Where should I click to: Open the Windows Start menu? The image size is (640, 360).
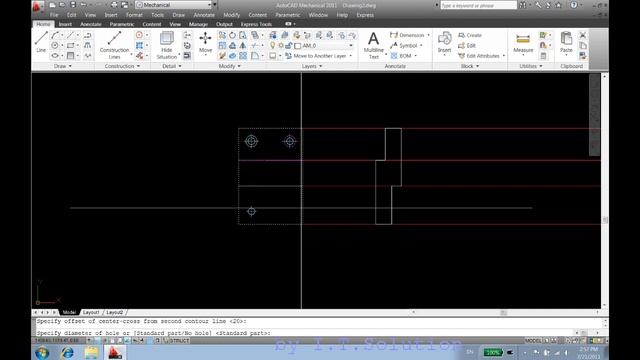pos(42,352)
